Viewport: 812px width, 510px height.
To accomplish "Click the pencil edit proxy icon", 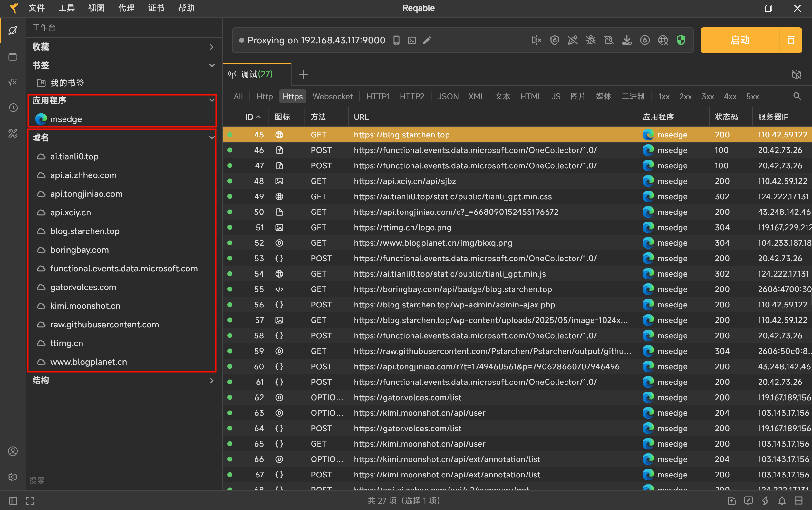I will click(427, 41).
